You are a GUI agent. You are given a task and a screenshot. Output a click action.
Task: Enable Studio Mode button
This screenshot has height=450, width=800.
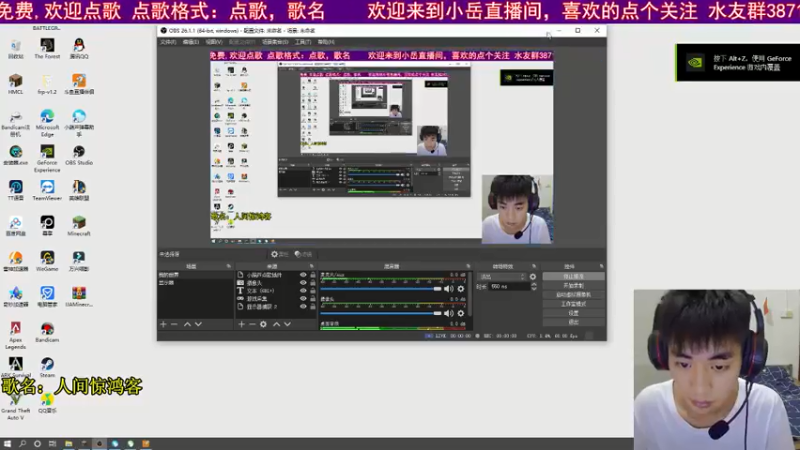[x=573, y=304]
